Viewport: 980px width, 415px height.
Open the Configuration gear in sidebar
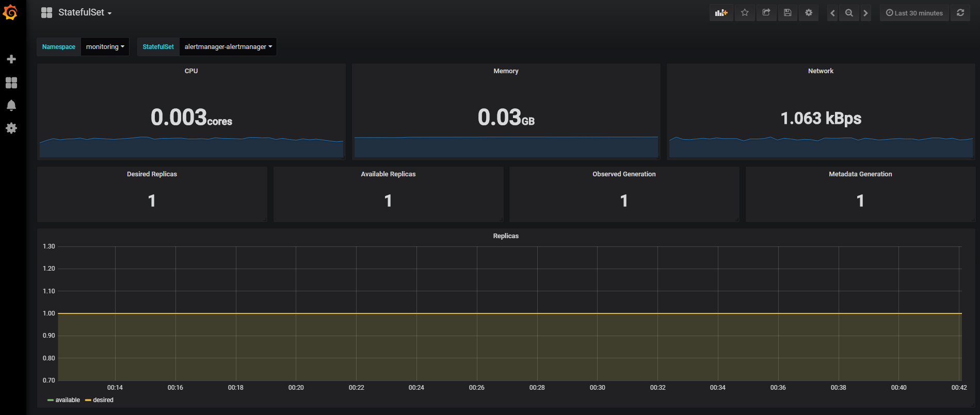click(11, 128)
